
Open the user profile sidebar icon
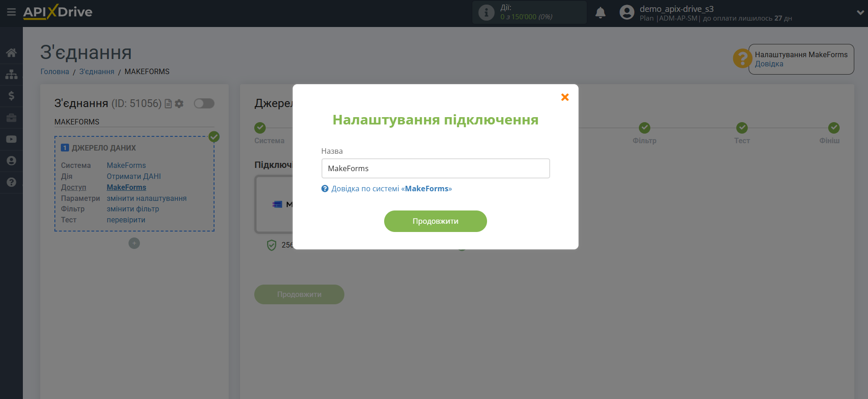tap(11, 161)
